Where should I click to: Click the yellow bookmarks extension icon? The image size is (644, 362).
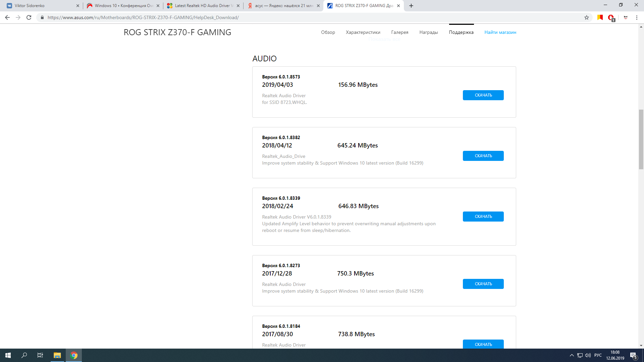(x=600, y=17)
